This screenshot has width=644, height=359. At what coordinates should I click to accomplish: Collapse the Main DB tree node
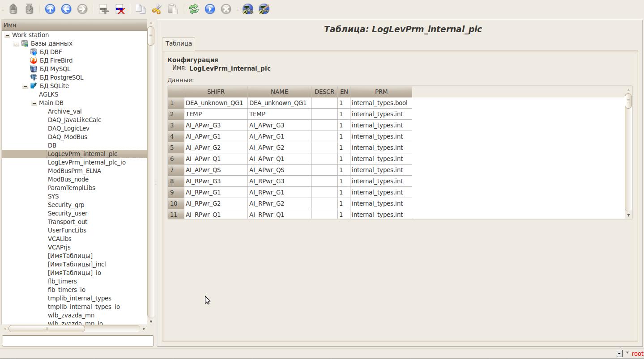pos(34,103)
